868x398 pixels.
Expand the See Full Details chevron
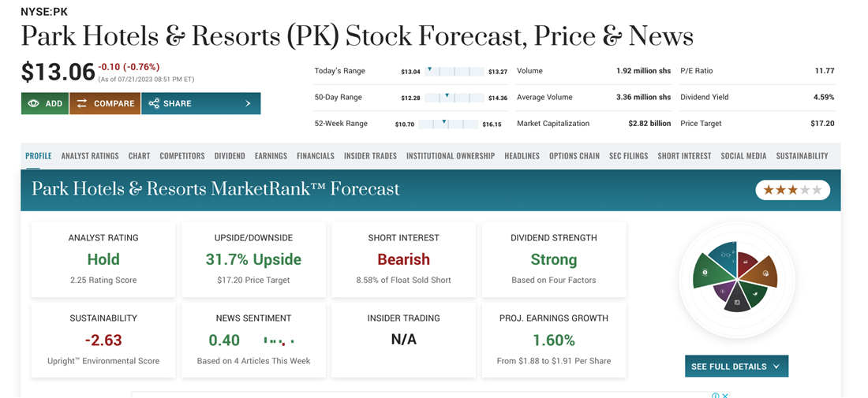[x=776, y=366]
